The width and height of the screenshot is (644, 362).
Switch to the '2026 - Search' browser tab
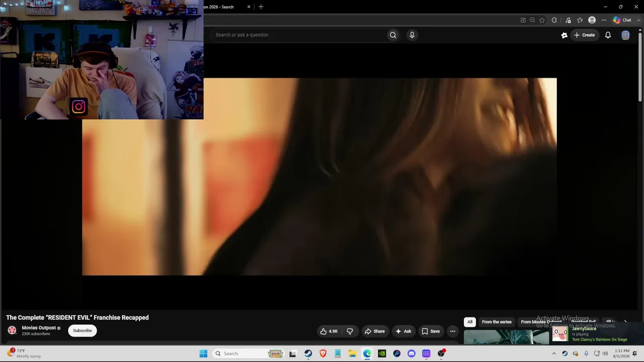point(218,7)
